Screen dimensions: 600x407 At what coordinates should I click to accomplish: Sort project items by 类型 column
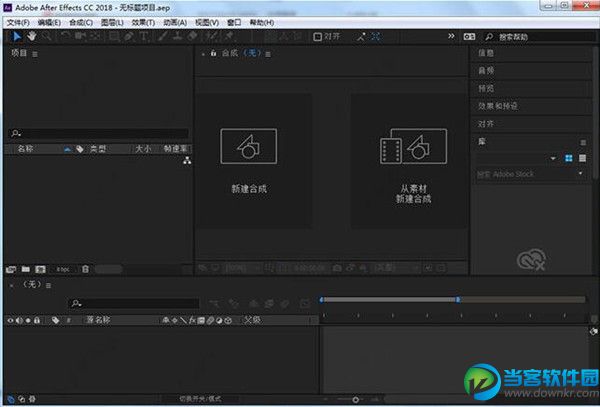98,149
